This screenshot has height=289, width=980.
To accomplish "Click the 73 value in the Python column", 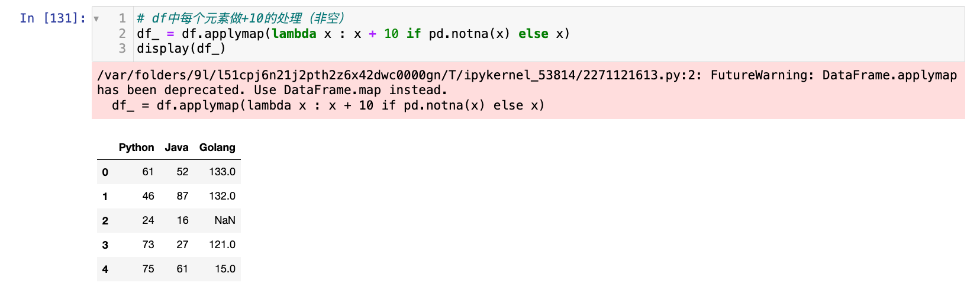I will (x=148, y=245).
